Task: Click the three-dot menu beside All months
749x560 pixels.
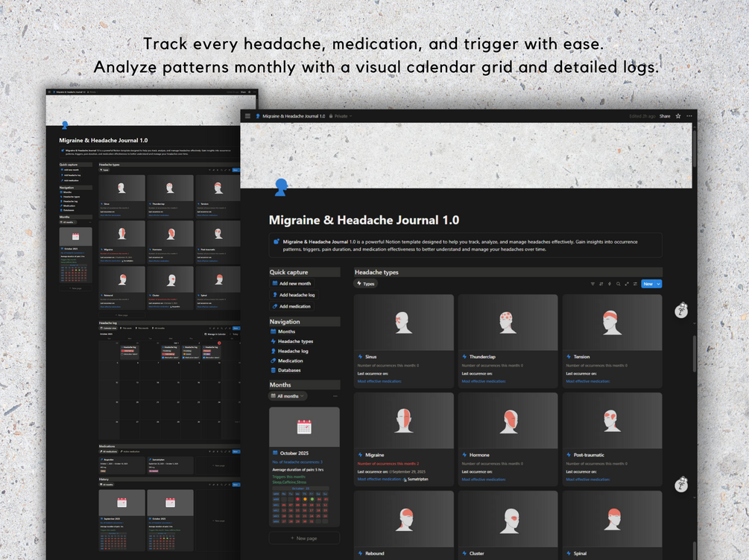Action: point(335,396)
